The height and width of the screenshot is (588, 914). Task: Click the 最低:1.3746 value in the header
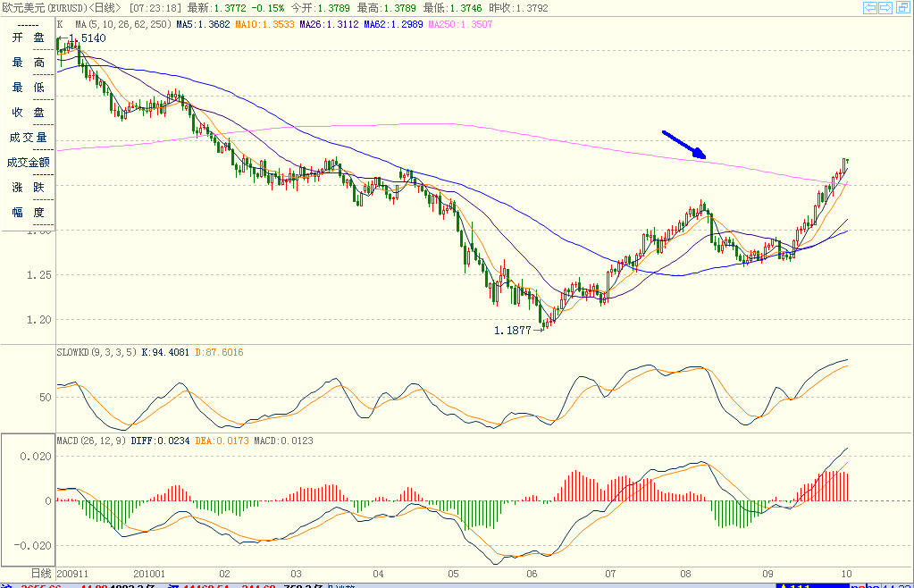point(452,8)
